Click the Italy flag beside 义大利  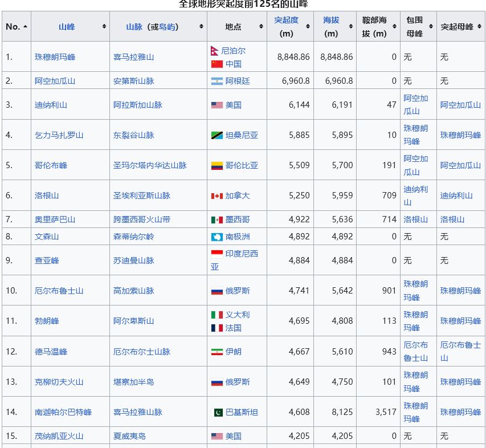coord(217,315)
